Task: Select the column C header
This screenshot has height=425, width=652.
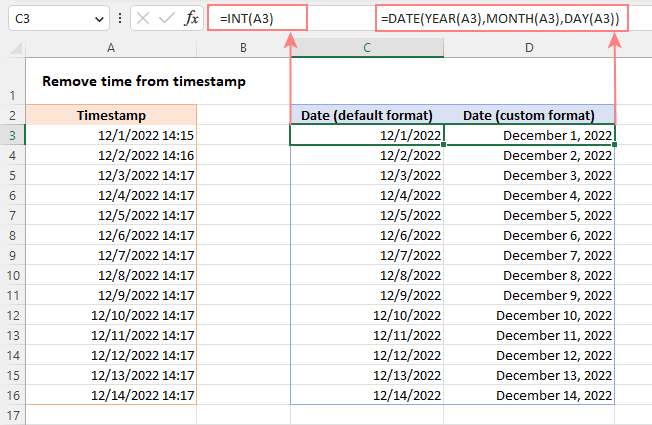Action: pyautogui.click(x=367, y=48)
